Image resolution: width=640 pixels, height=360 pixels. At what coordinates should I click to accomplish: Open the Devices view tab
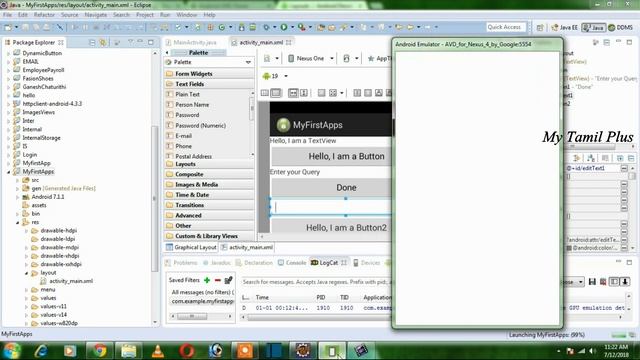tap(367, 263)
